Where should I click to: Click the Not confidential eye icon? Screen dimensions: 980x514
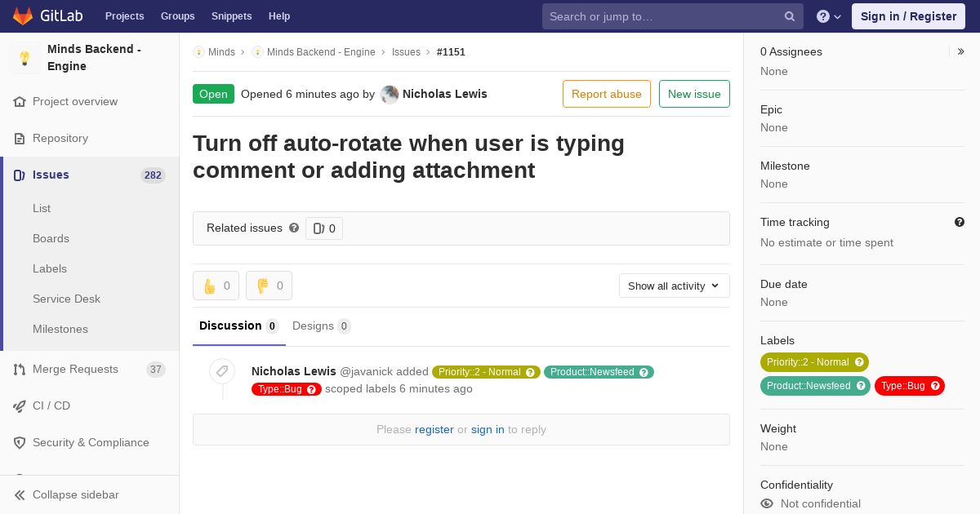[767, 504]
